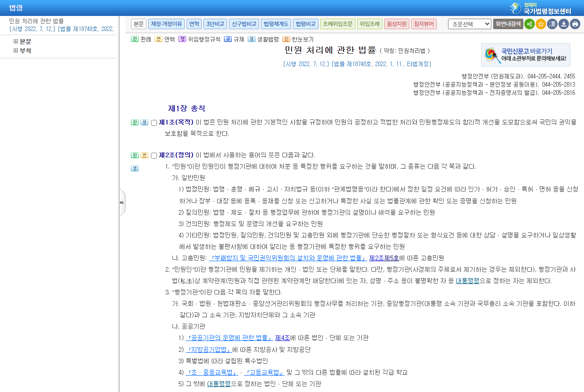Open the 법령체계도 tab
This screenshot has height=392, width=584.
[276, 24]
